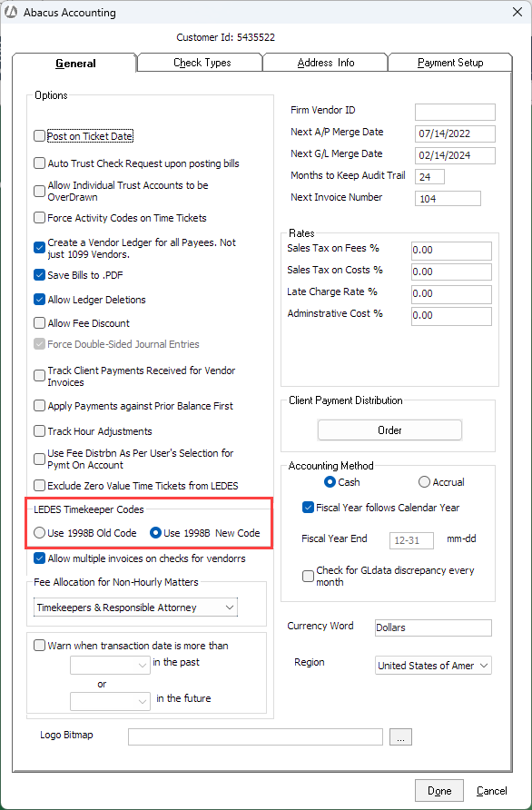The height and width of the screenshot is (810, 532).
Task: Close the Abacus Accounting dialog
Action: 517,12
